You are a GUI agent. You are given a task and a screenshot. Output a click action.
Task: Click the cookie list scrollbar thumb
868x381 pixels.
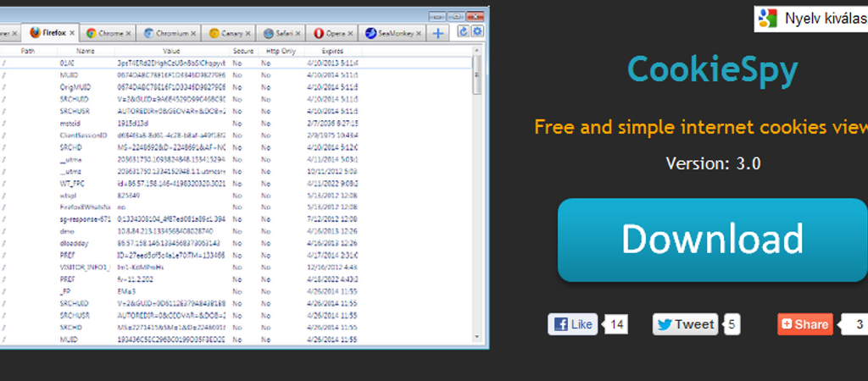click(x=476, y=75)
